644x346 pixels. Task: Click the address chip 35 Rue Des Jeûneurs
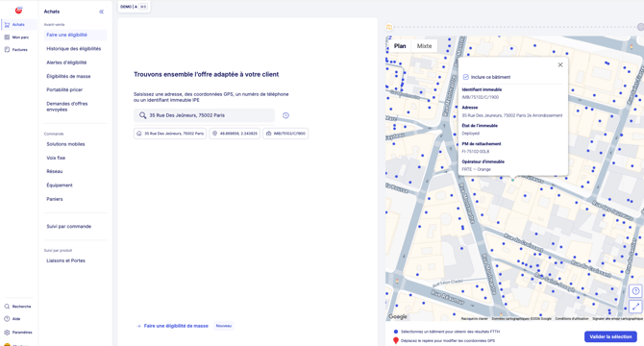pos(170,134)
